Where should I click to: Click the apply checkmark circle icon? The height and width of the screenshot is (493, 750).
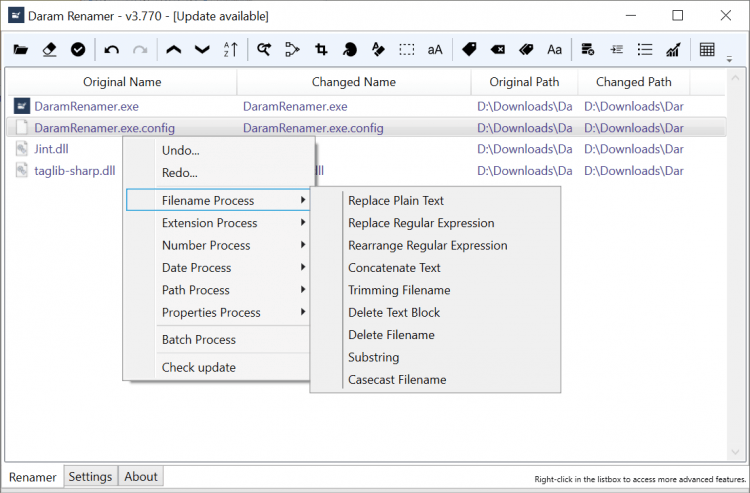[78, 49]
